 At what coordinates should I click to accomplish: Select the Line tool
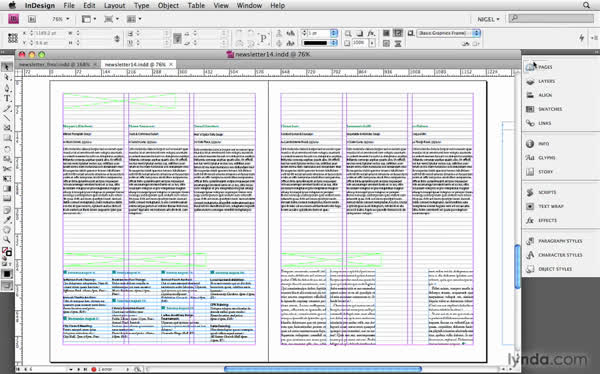click(x=7, y=118)
